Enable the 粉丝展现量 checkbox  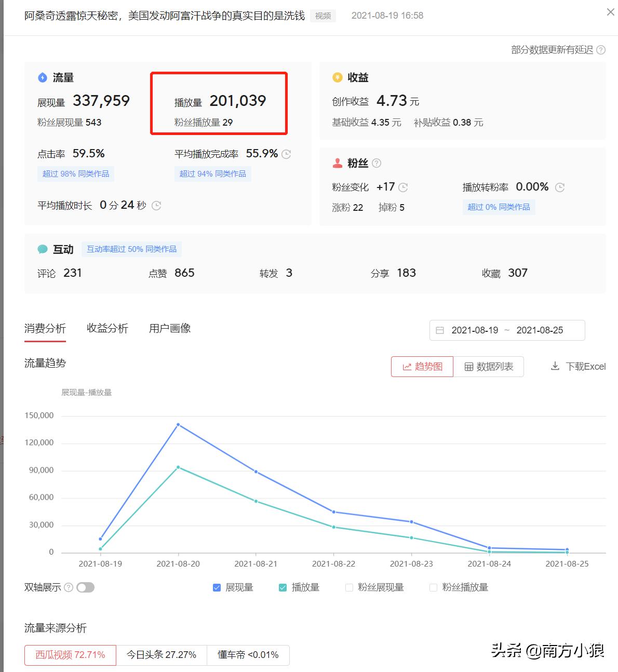point(349,587)
